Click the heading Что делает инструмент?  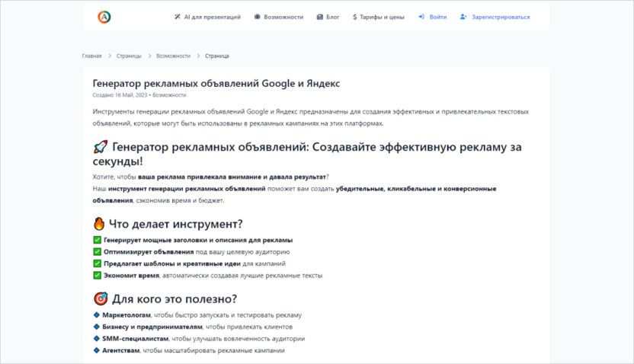(x=176, y=224)
